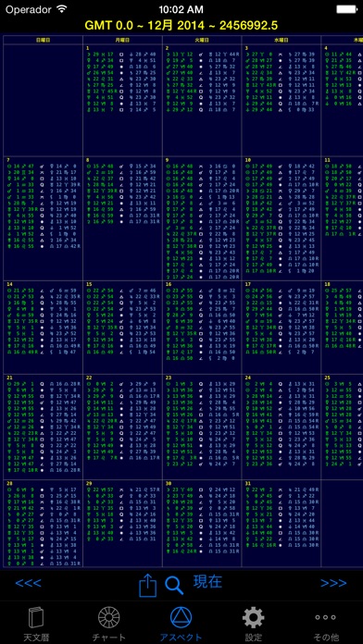Screen dimensions: 363x644
Task: Tap the 10:02 AM clock
Action: click(181, 8)
